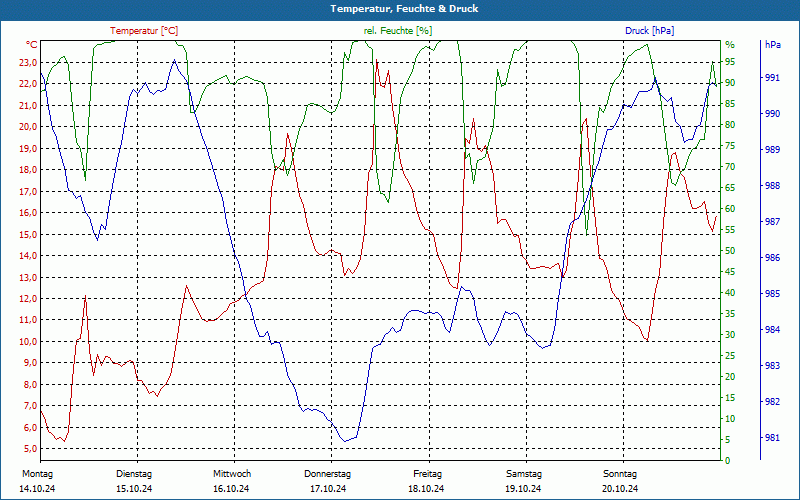The width and height of the screenshot is (800, 500).
Task: Select the 'Montag' day label
Action: 38,473
